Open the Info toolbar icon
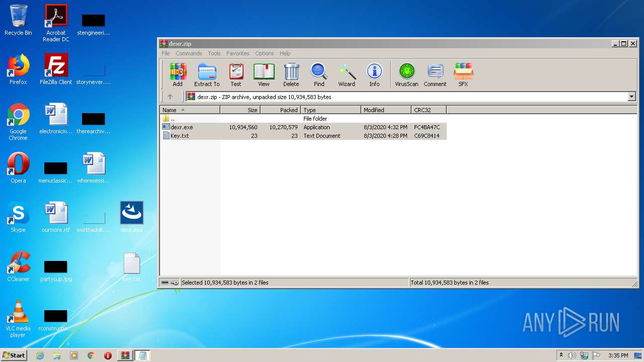Viewport: 644px width, 362px height. tap(374, 75)
